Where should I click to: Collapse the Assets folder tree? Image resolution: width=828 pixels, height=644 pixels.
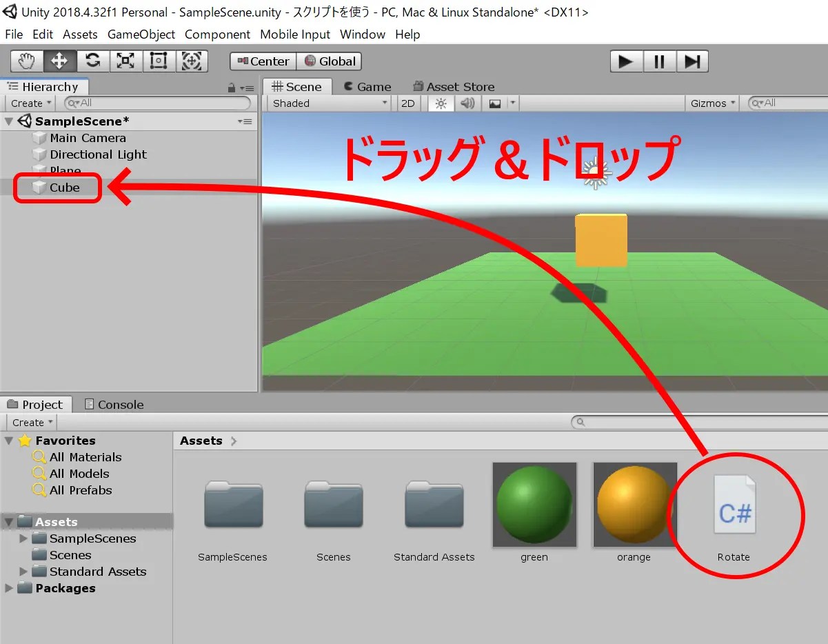click(8, 522)
